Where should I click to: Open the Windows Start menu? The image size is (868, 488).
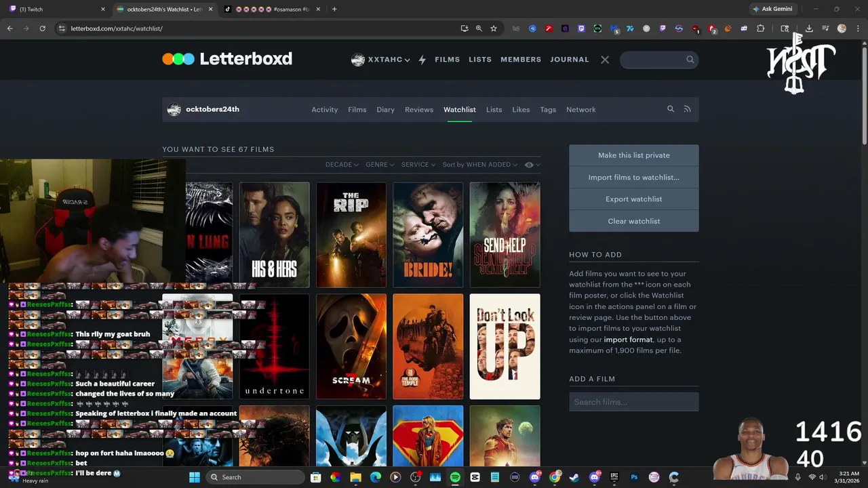195,477
